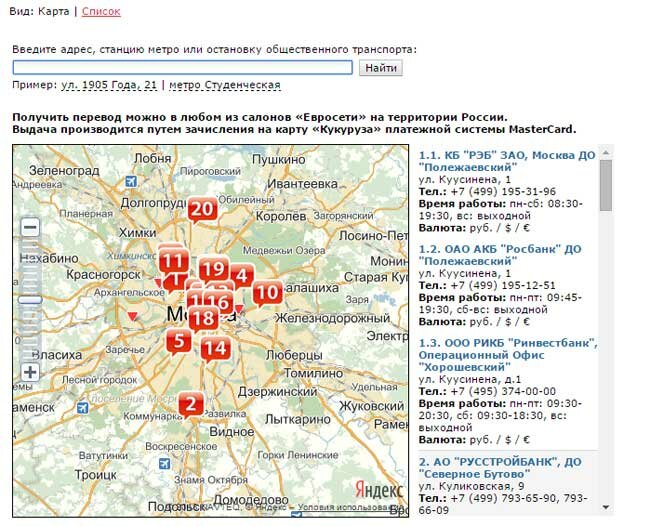This screenshot has width=650, height=526.
Task: Click Жуковский label on the map
Action: (371, 406)
